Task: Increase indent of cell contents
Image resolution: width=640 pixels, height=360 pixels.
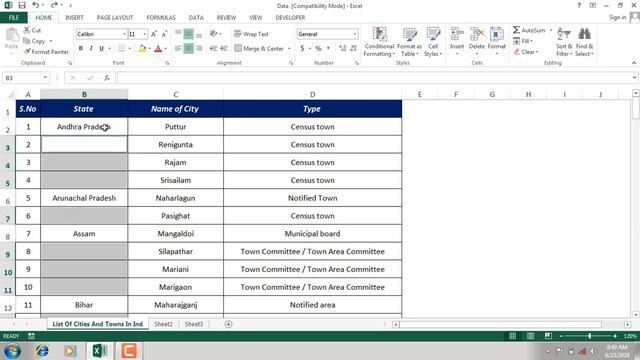Action: tap(224, 49)
